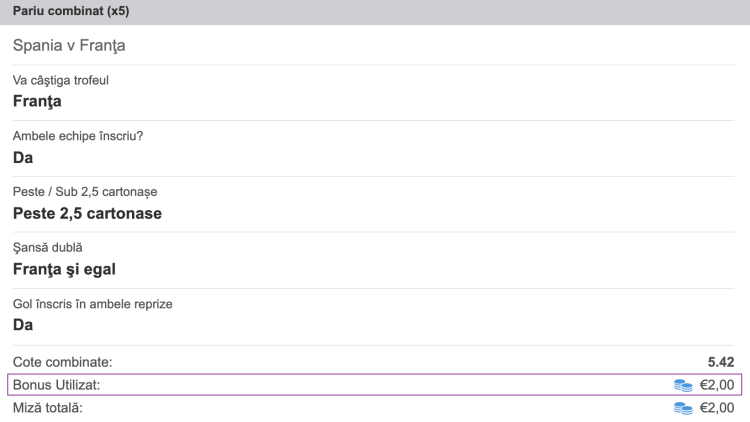Click the Peste / Sub 2,5 cartonașe label
750x422 pixels.
coord(85,192)
